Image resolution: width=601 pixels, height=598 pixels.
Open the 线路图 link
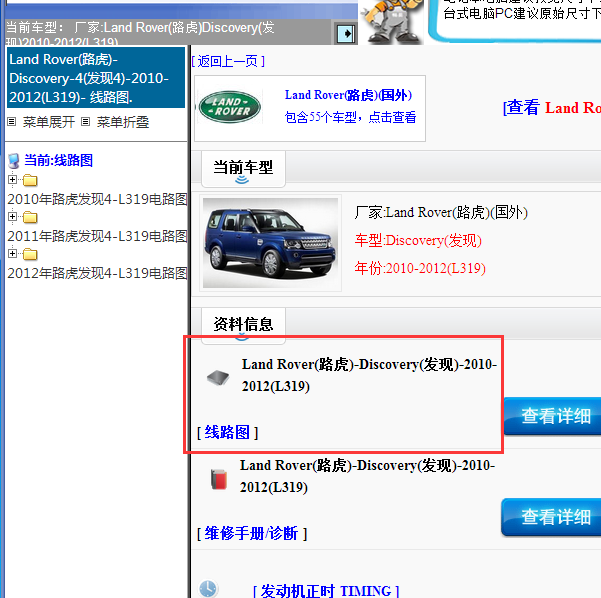(x=228, y=432)
